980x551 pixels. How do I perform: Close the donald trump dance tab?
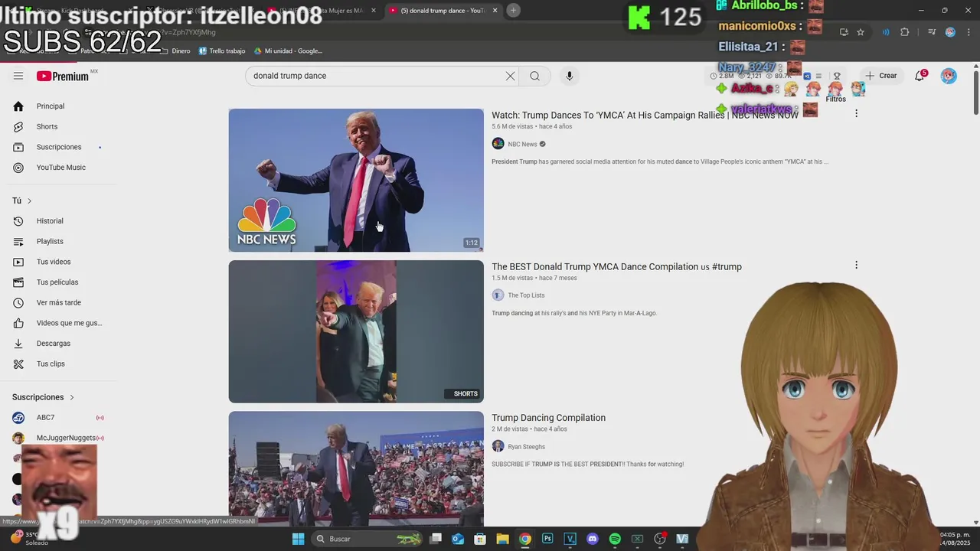[x=495, y=10]
